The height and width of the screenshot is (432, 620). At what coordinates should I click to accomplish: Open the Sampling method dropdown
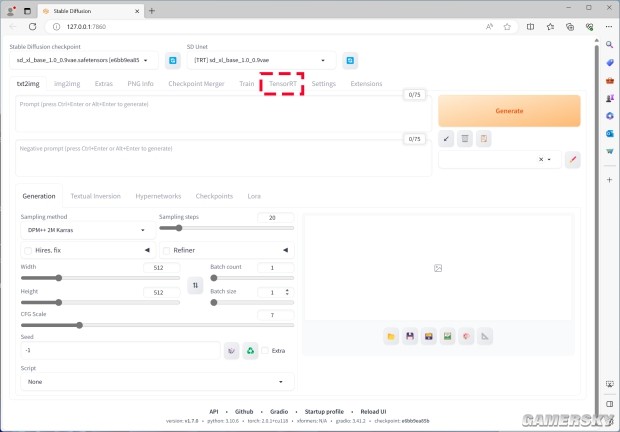tap(87, 230)
